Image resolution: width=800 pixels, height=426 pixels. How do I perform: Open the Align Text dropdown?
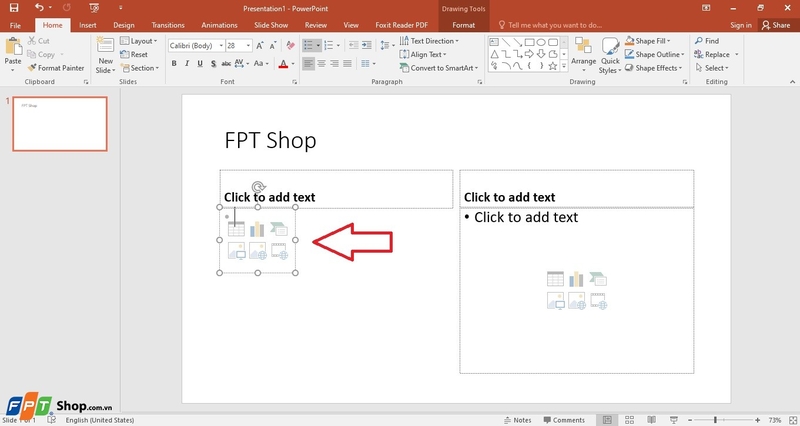[423, 54]
